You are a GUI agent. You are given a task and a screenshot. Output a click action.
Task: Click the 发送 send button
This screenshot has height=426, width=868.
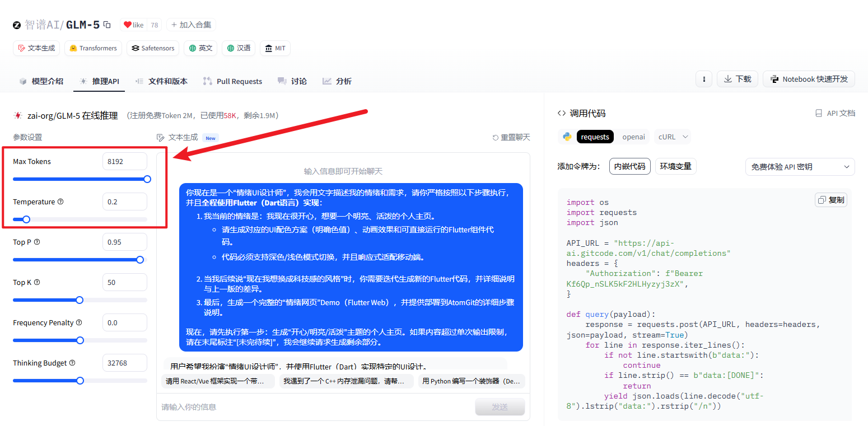500,407
